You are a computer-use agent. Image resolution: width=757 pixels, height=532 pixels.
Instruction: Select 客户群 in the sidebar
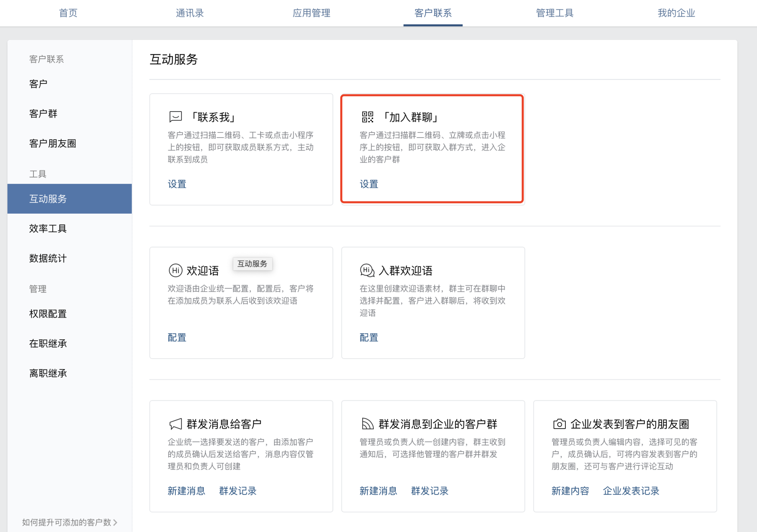tap(43, 114)
